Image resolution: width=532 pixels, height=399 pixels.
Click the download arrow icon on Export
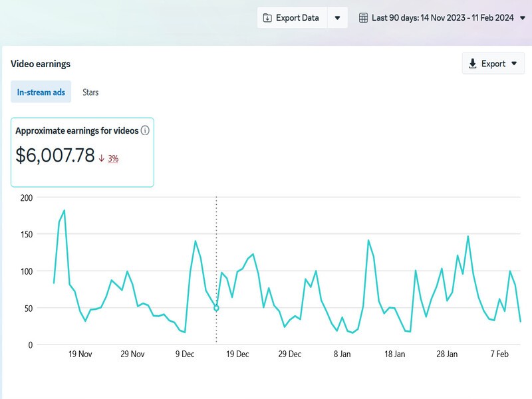click(x=472, y=64)
